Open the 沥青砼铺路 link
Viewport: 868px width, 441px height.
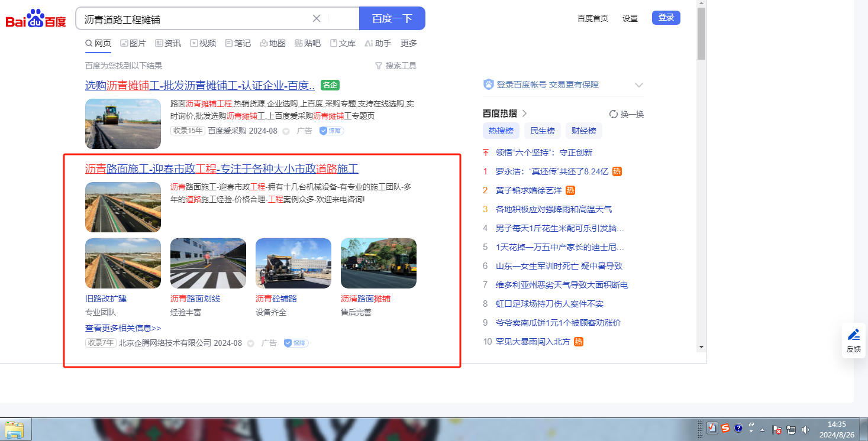(x=276, y=299)
